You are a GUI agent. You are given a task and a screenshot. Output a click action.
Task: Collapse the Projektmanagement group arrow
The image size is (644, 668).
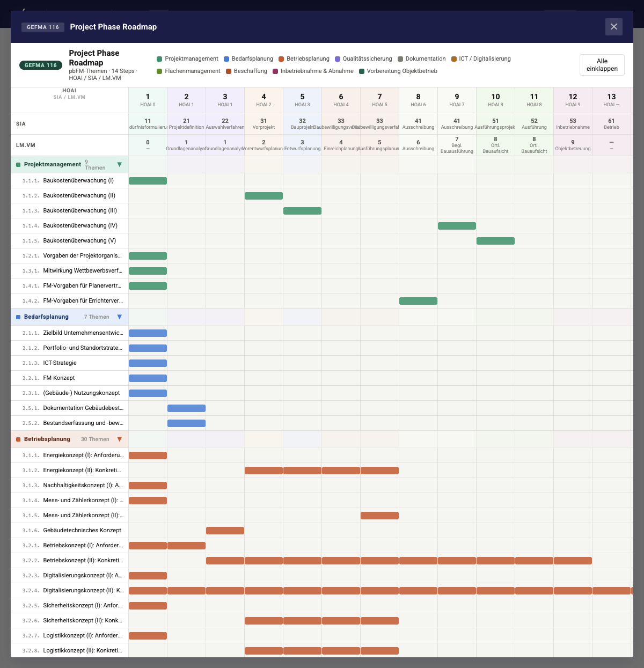[x=120, y=165]
